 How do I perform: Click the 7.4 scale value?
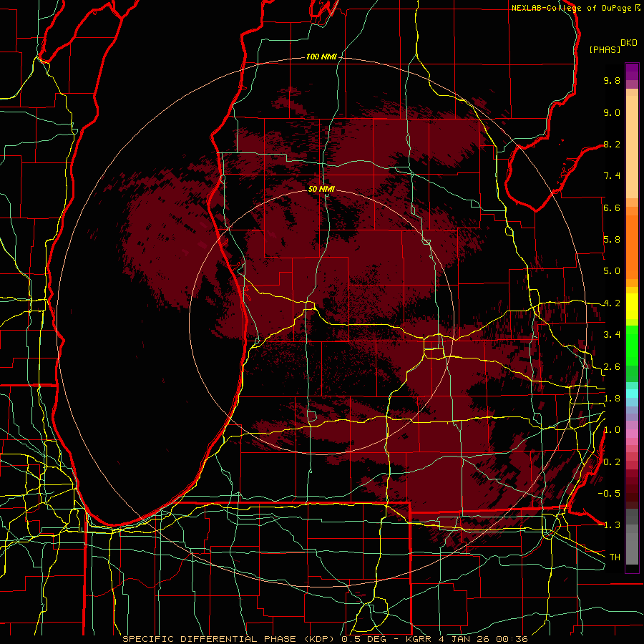[612, 176]
